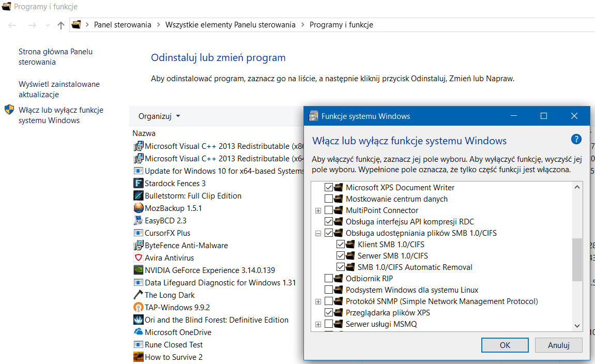
Task: Select the How to Survive 2 icon
Action: click(139, 357)
